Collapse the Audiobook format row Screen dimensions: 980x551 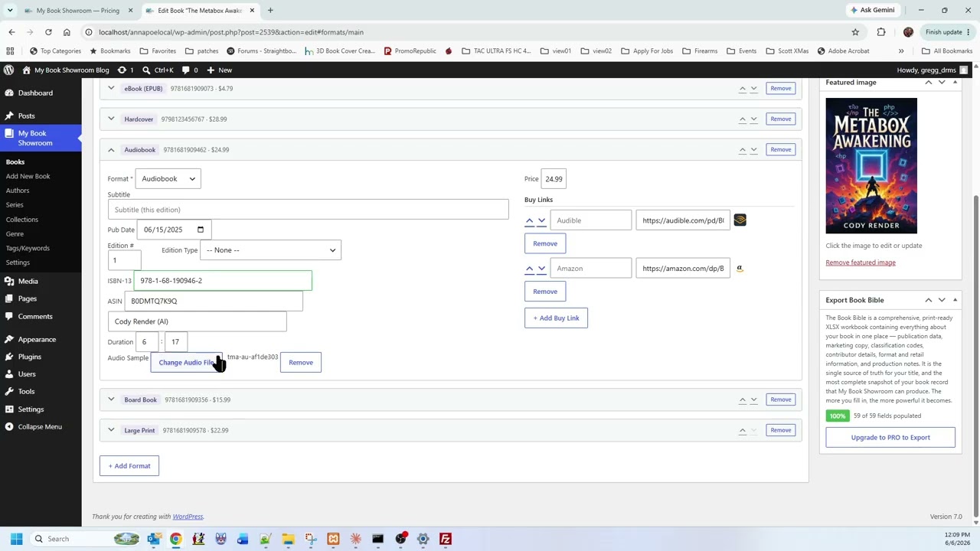(111, 149)
